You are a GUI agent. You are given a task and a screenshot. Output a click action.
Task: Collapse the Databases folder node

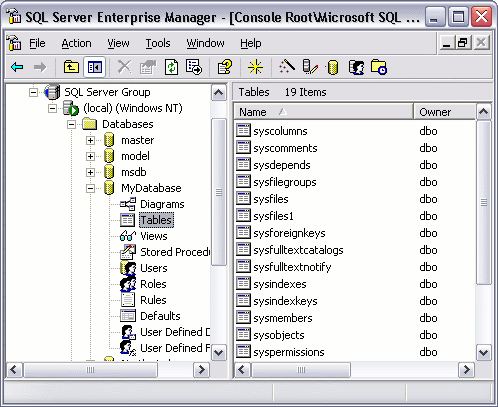tap(71, 124)
